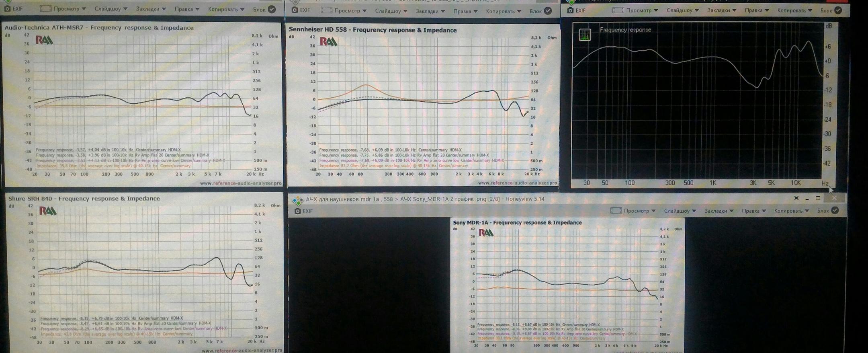
Task: Click the Sony MDR-1A graph image
Action: [567, 285]
